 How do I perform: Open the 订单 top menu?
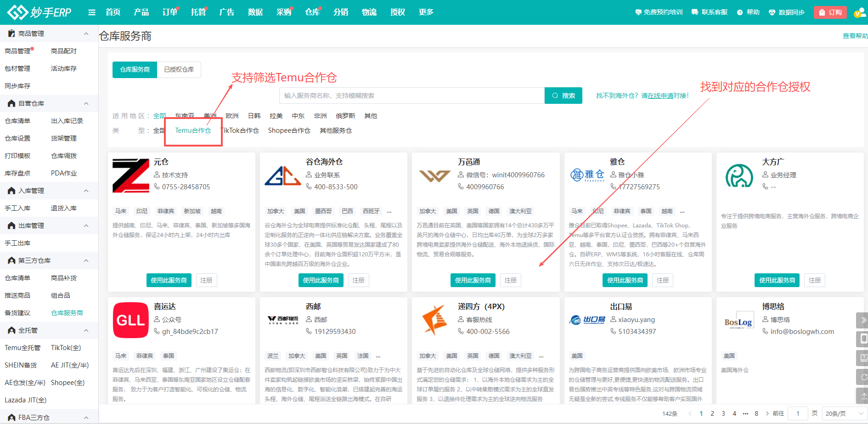point(170,12)
